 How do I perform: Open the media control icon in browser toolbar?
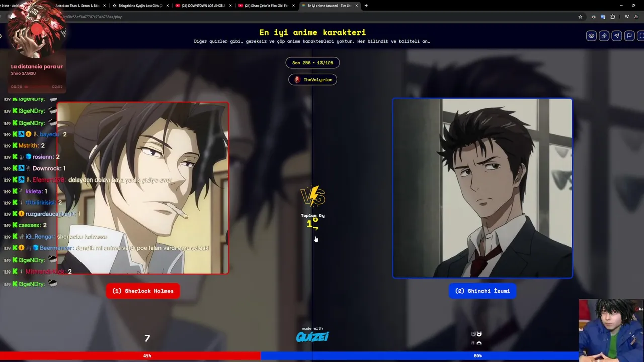coord(626,17)
